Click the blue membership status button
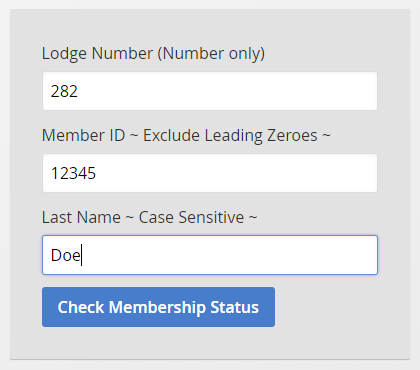This screenshot has width=420, height=370. click(x=158, y=307)
